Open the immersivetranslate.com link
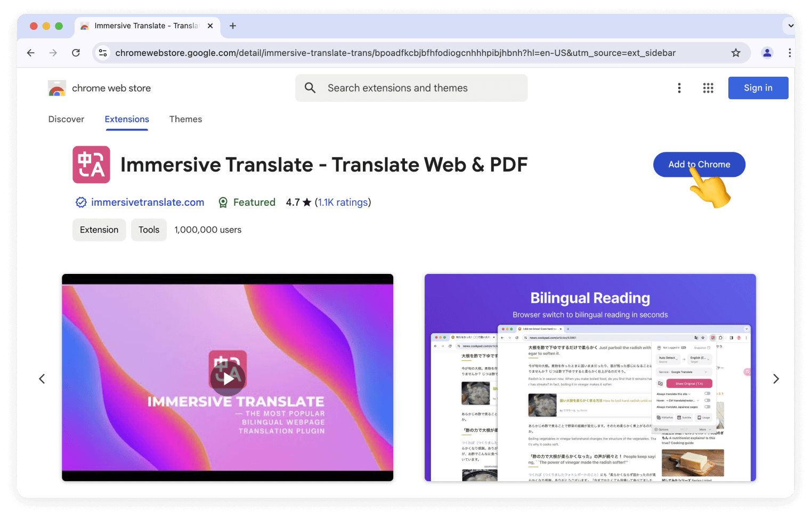Screen dimensions: 812x518 pos(148,203)
